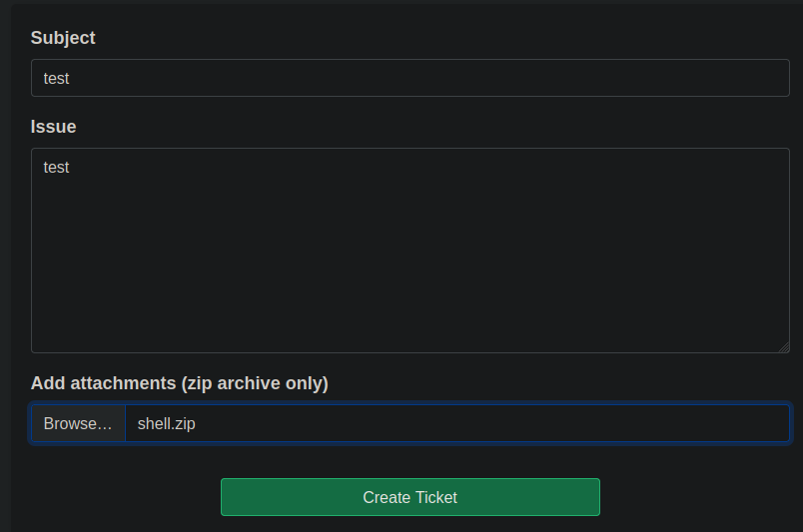Click the Add attachments label

180,383
